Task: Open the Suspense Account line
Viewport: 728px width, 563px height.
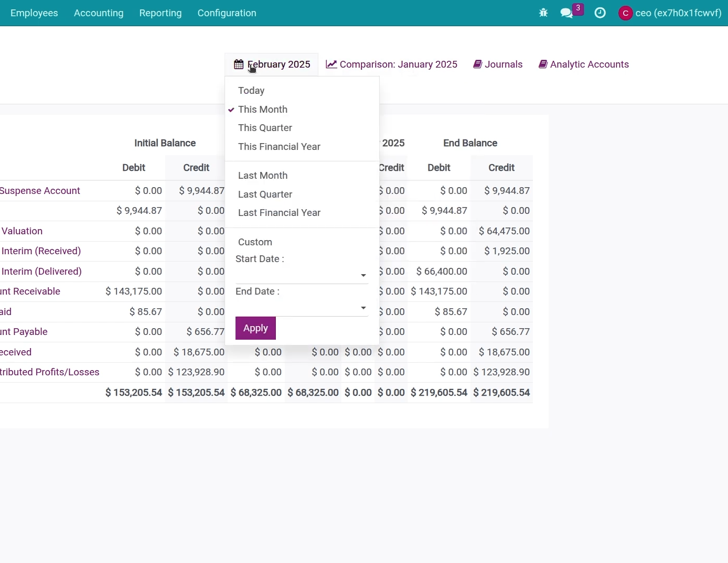Action: pos(40,191)
